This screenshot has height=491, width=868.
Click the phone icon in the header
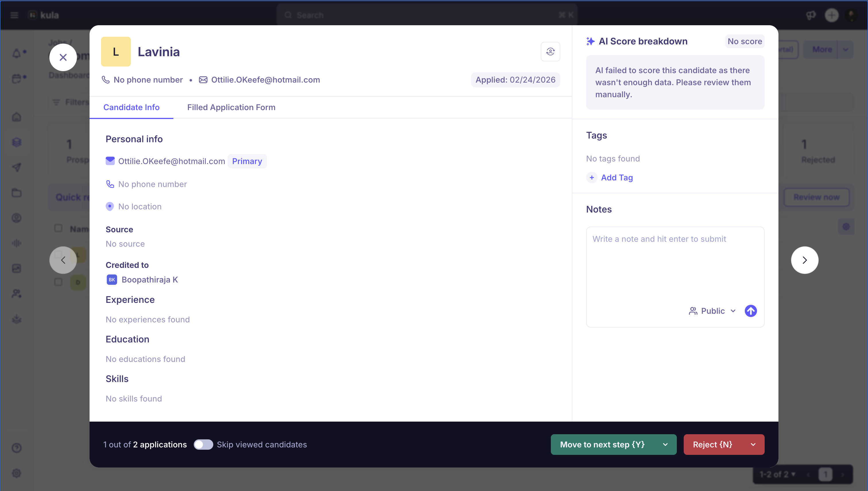(106, 80)
